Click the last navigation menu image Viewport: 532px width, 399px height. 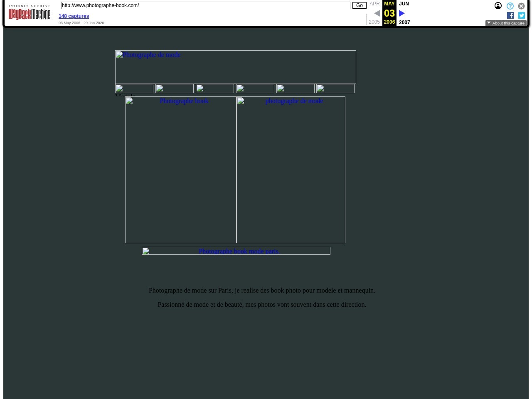click(335, 89)
